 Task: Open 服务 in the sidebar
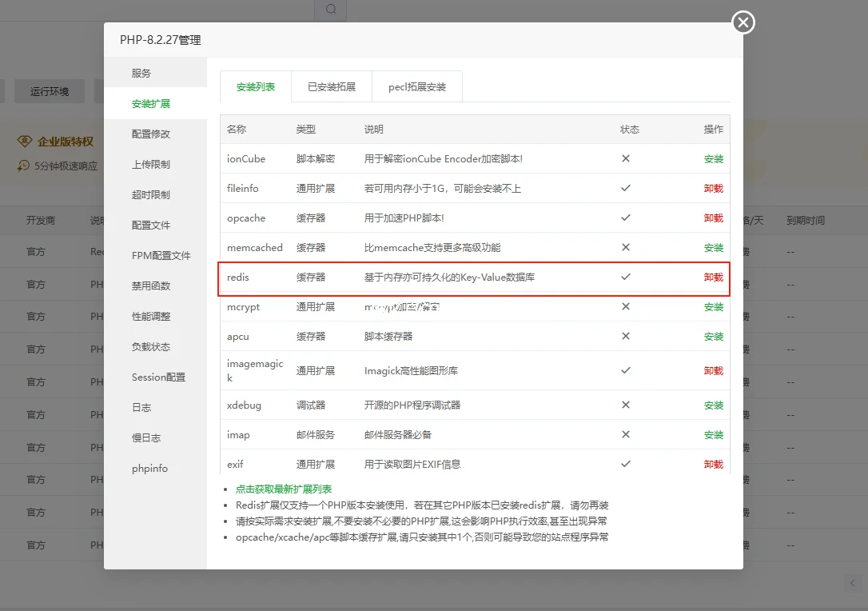[x=141, y=72]
